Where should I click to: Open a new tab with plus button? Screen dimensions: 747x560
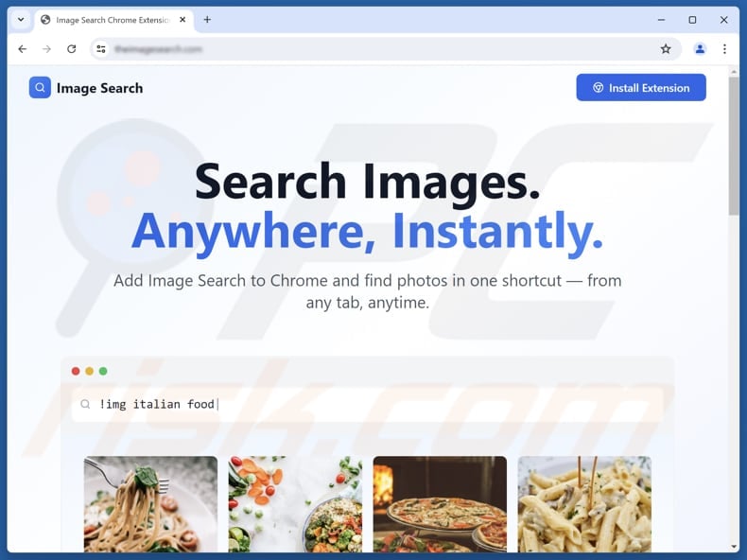pyautogui.click(x=207, y=20)
